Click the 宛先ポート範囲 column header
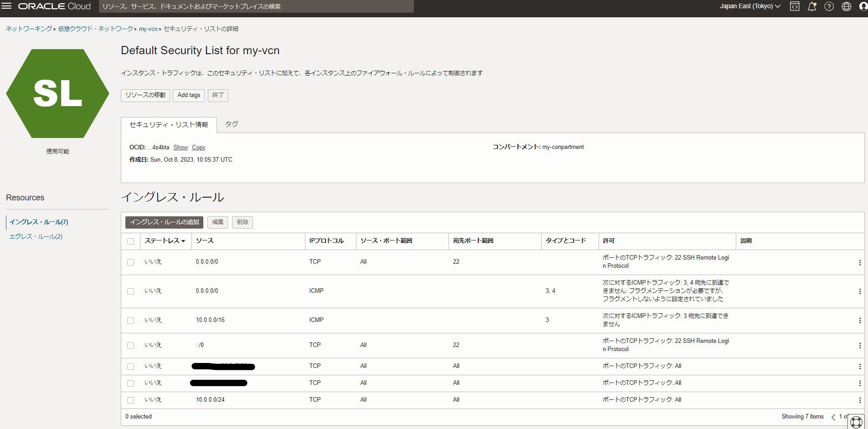This screenshot has height=429, width=868. coord(473,241)
